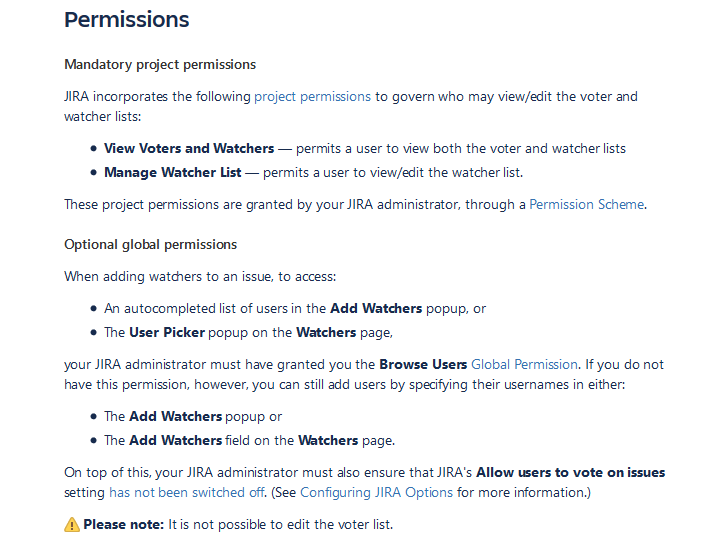Click the bold Browse Users text
This screenshot has width=706, height=552.
pos(423,364)
